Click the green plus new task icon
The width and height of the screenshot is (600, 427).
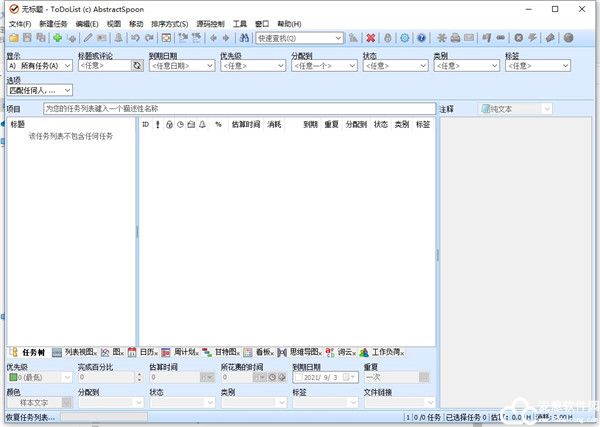pos(58,38)
